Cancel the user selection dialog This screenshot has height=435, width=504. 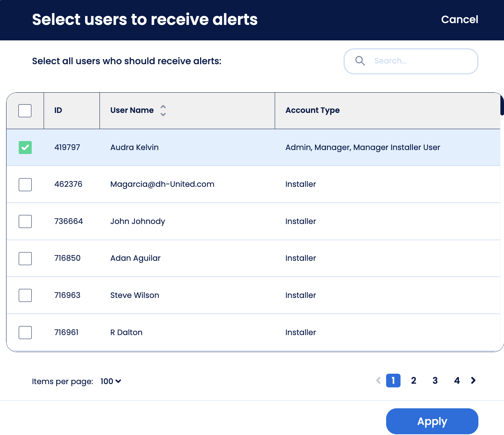coord(459,19)
